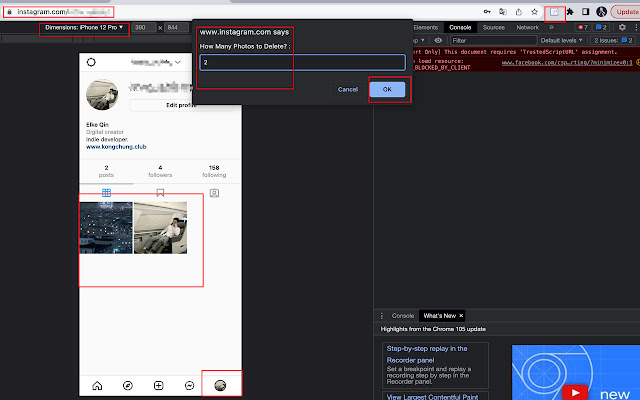
Task: Open the tagged photos tab icon
Action: [214, 192]
